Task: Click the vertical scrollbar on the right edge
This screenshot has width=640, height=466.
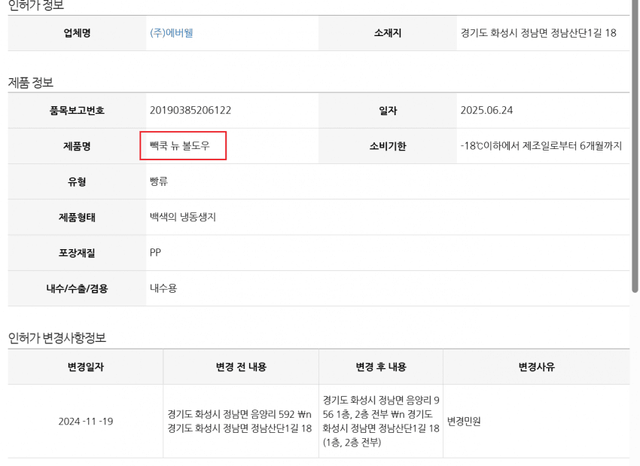Action: click(x=635, y=150)
